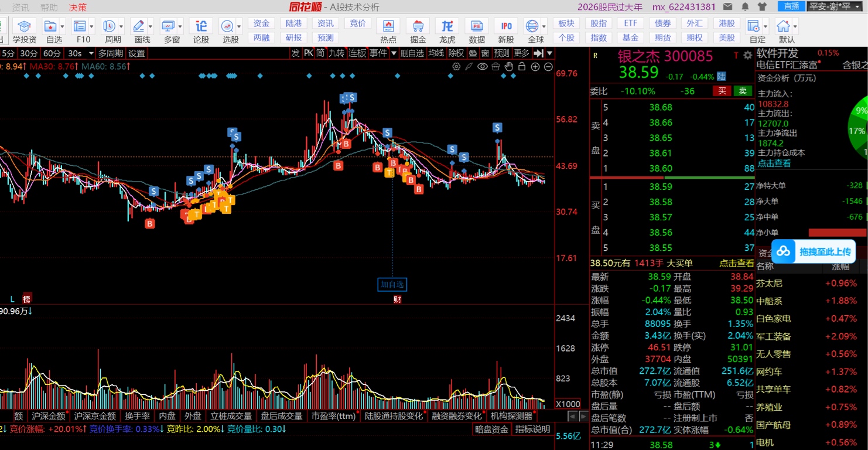Expand the F10 dropdown arrow
The height and width of the screenshot is (450, 868).
click(92, 26)
